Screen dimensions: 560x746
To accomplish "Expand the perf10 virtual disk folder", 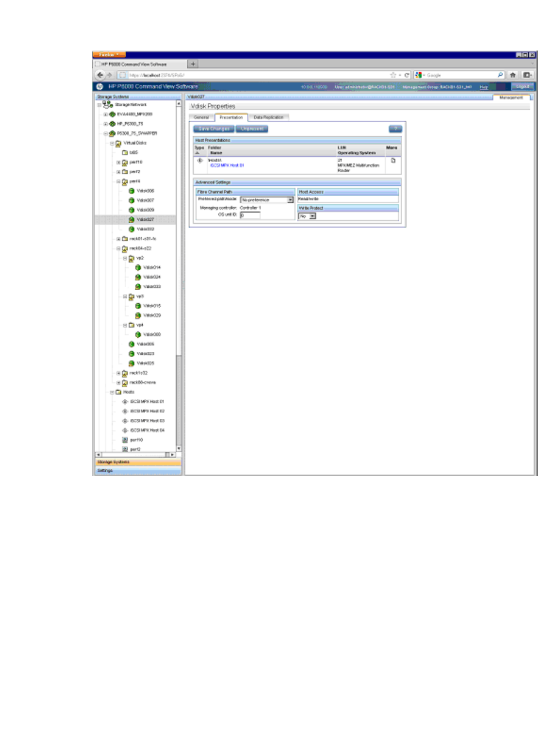I will (119, 162).
